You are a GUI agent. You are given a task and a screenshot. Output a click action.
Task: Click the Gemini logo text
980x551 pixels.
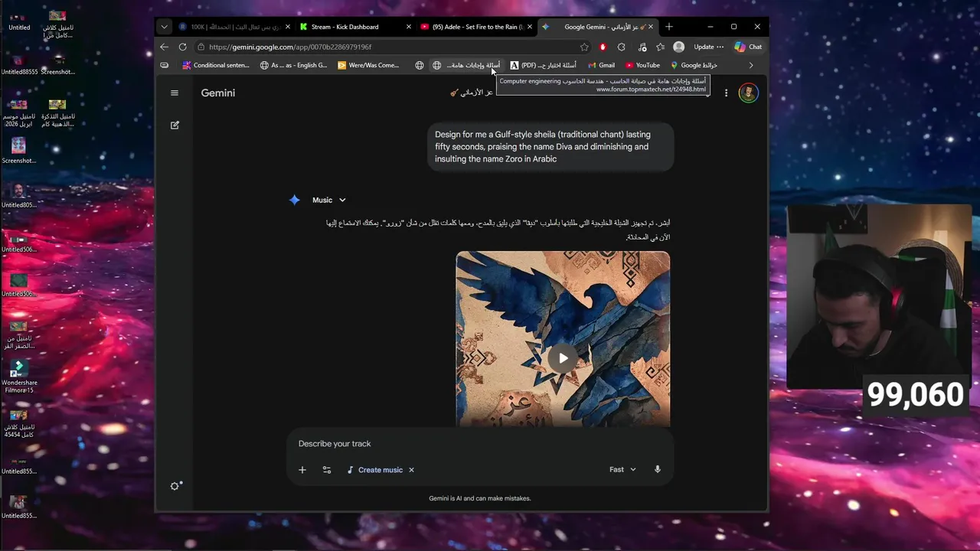coord(218,93)
